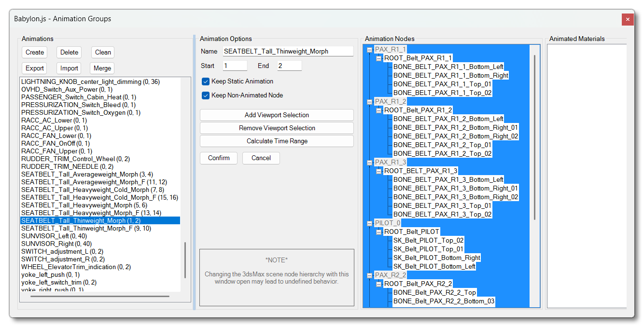The width and height of the screenshot is (644, 327).
Task: Export the animation groups
Action: pos(35,68)
